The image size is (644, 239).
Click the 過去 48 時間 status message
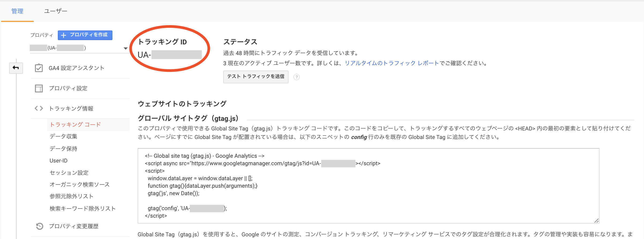coord(291,53)
